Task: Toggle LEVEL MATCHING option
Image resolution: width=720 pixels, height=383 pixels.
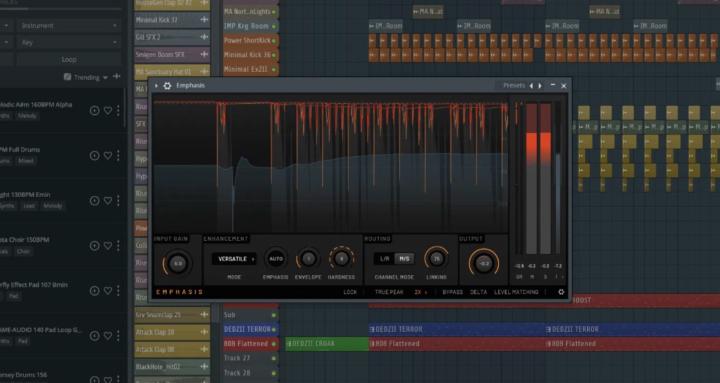Action: click(x=516, y=292)
